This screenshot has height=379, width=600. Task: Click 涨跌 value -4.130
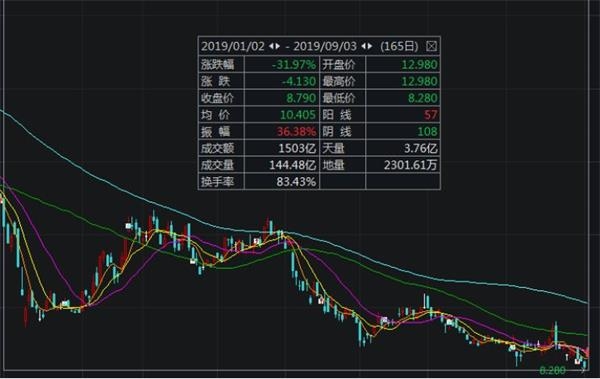pyautogui.click(x=299, y=81)
